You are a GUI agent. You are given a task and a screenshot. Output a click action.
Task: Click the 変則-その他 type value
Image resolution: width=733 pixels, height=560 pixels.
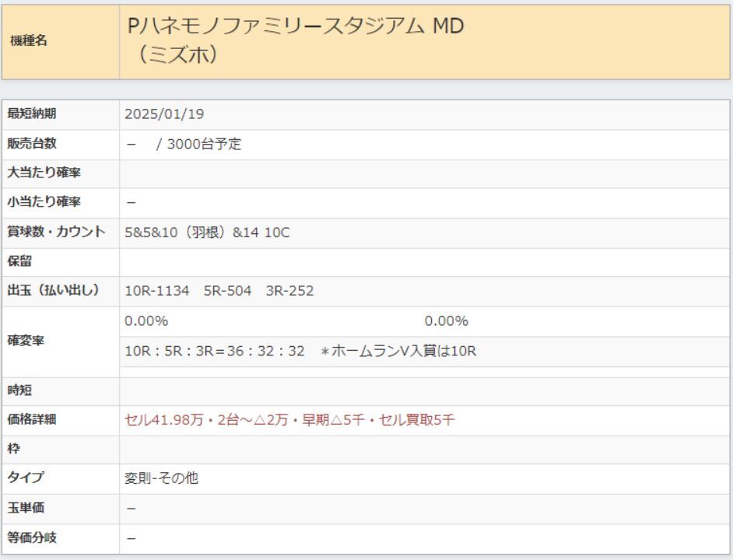tap(161, 478)
